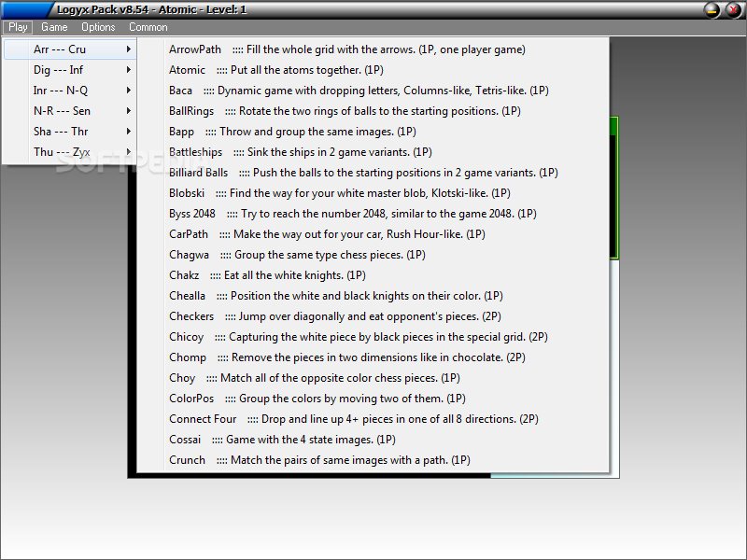
Task: Select Battleships from the game list
Action: click(373, 152)
